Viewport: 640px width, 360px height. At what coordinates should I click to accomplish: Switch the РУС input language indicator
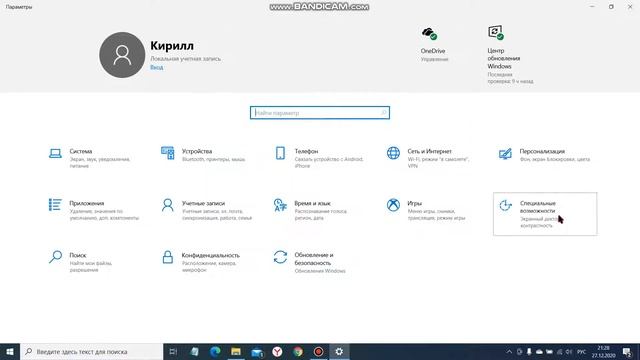[x=582, y=351]
